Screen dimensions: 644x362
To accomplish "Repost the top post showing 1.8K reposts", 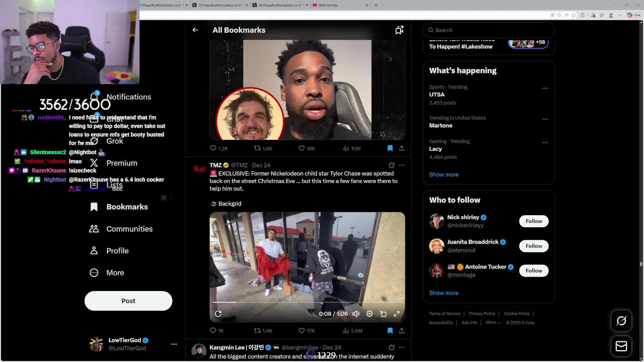I will [x=263, y=148].
